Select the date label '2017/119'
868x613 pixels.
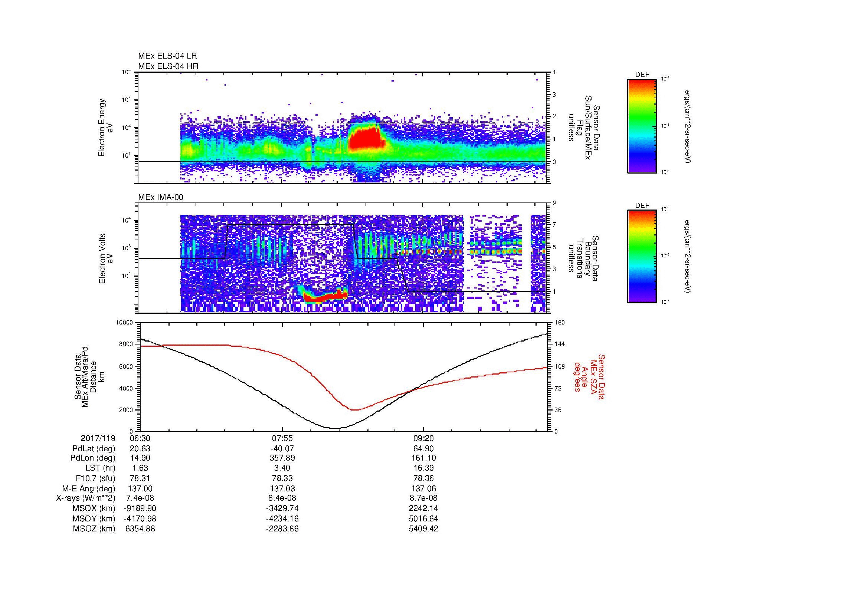pyautogui.click(x=98, y=438)
